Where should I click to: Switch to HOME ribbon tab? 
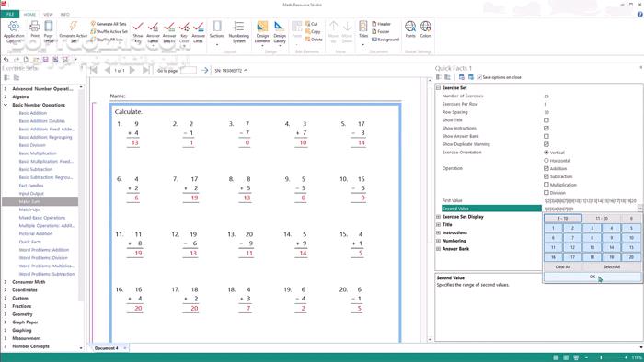(29, 14)
